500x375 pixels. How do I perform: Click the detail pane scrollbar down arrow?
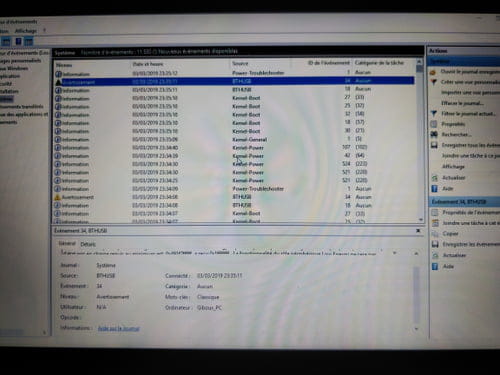[416, 329]
